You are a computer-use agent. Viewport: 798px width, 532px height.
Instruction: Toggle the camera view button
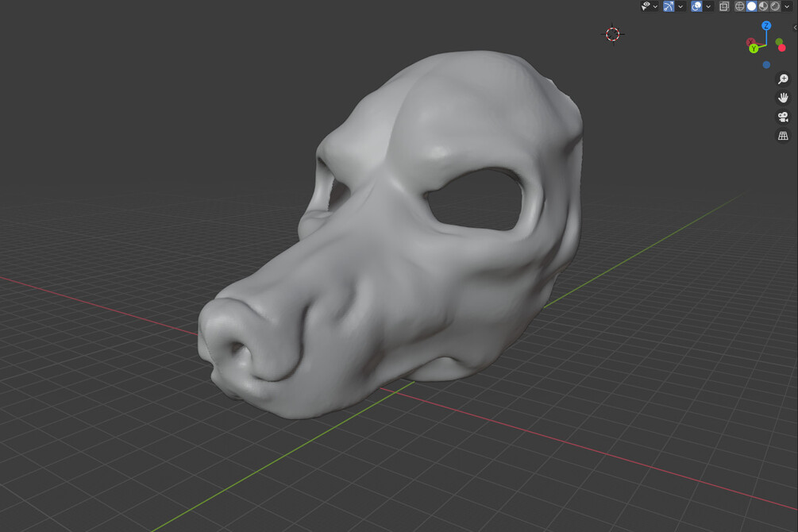pos(783,117)
